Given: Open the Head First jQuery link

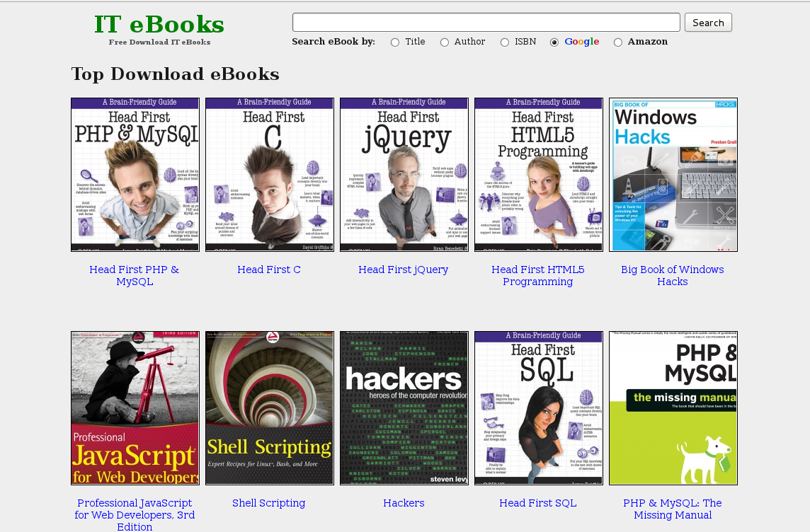Looking at the screenshot, I should (404, 270).
